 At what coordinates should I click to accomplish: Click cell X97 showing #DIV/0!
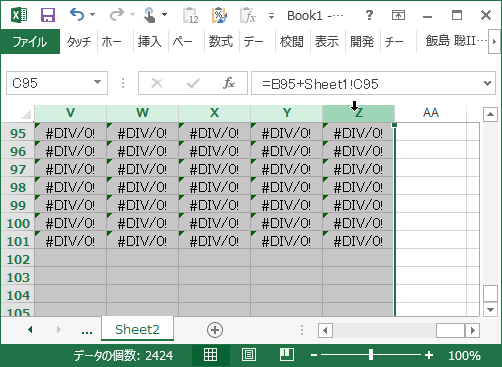tap(214, 169)
